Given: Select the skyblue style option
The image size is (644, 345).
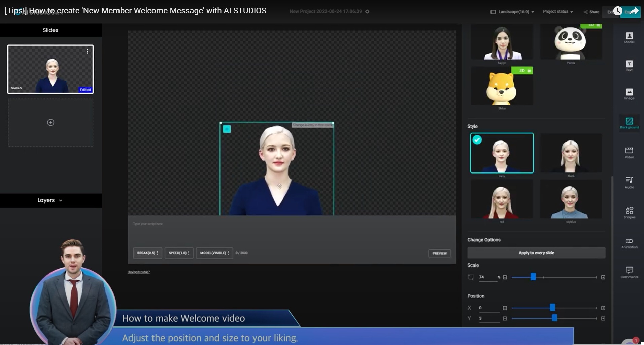Looking at the screenshot, I should [571, 199].
